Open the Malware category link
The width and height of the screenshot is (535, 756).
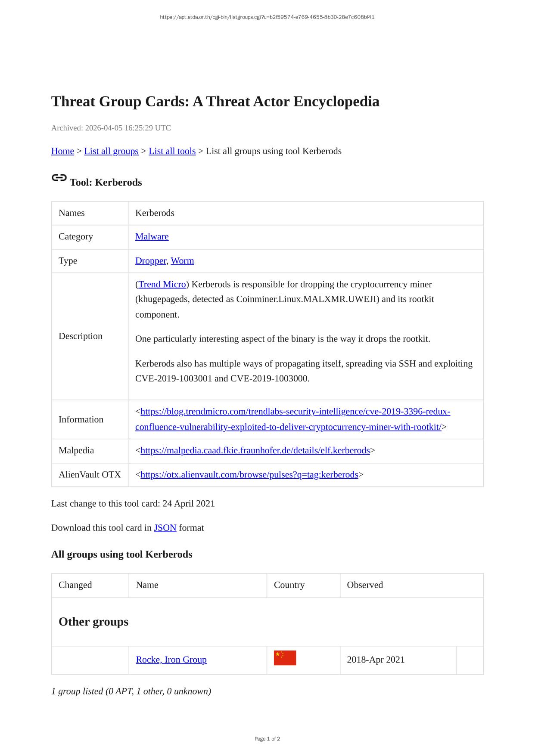pyautogui.click(x=152, y=236)
